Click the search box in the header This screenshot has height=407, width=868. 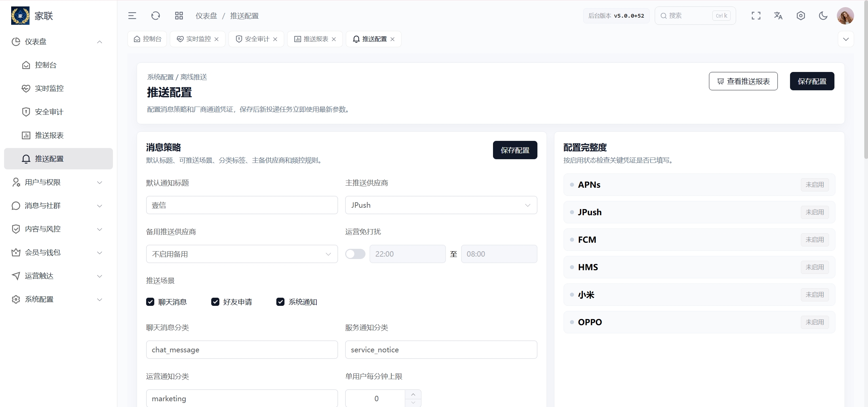[695, 16]
